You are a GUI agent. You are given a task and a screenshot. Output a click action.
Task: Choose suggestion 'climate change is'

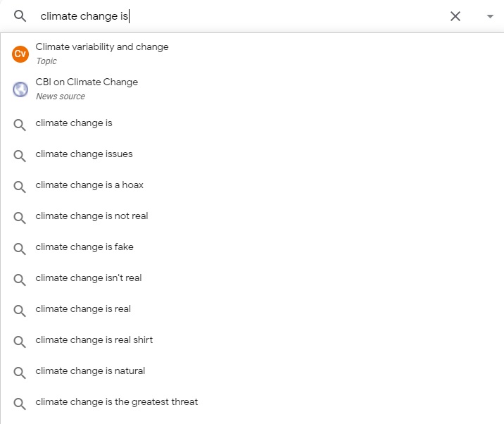[x=252, y=123]
